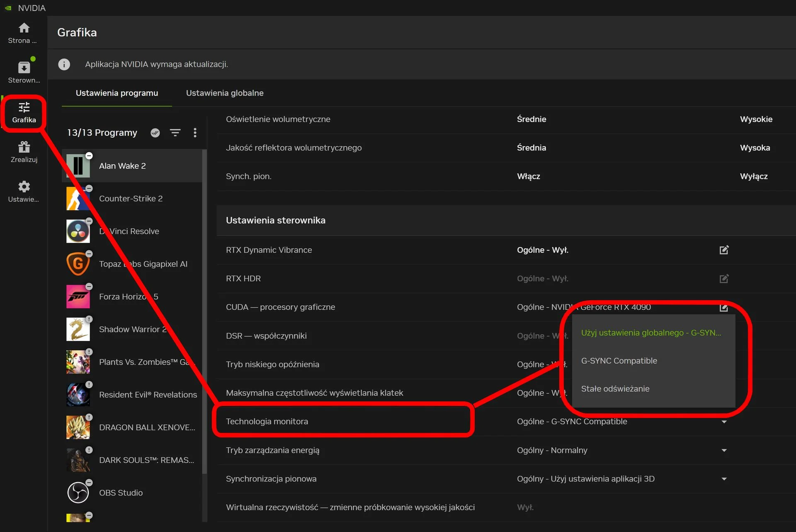The height and width of the screenshot is (532, 796).
Task: Select the OBS Studio icon
Action: click(78, 493)
